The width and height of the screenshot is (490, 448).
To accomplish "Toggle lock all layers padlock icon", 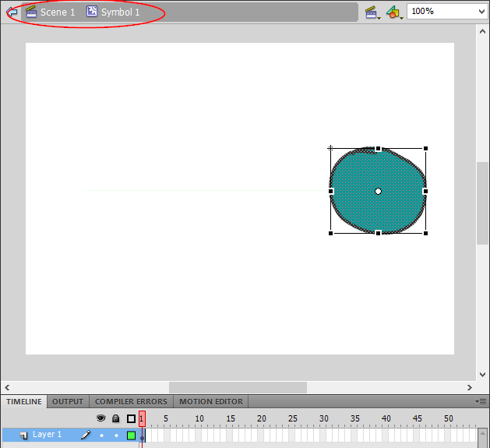I will (x=116, y=418).
